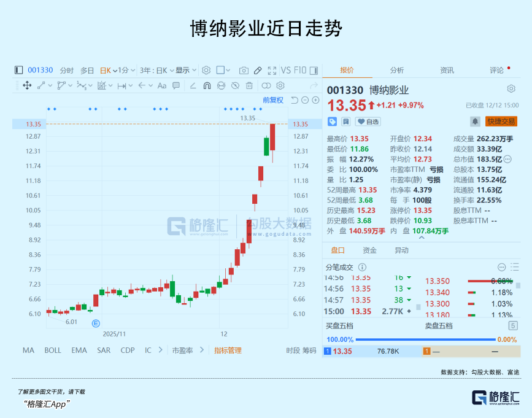Viewport: 532px width, 418px height.
Task: Open the 异动 tab
Action: [x=401, y=250]
